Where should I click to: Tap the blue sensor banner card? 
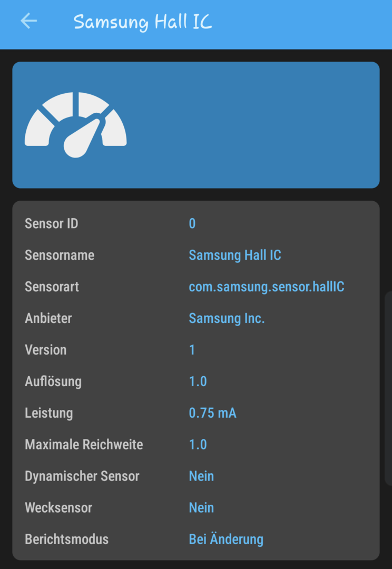253,125
